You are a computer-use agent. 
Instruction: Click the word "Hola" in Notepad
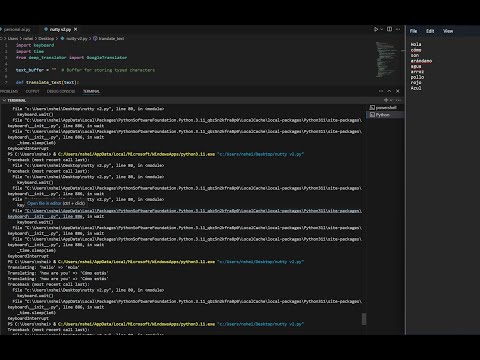click(x=416, y=44)
